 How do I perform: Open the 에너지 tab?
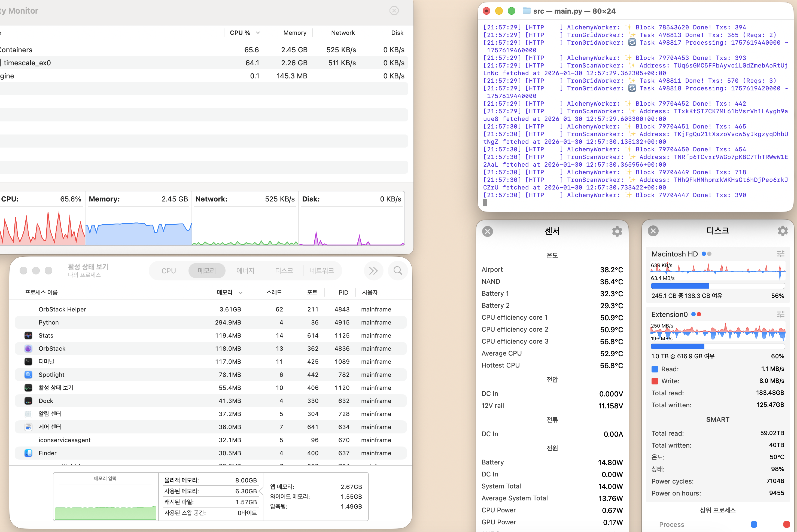(245, 271)
